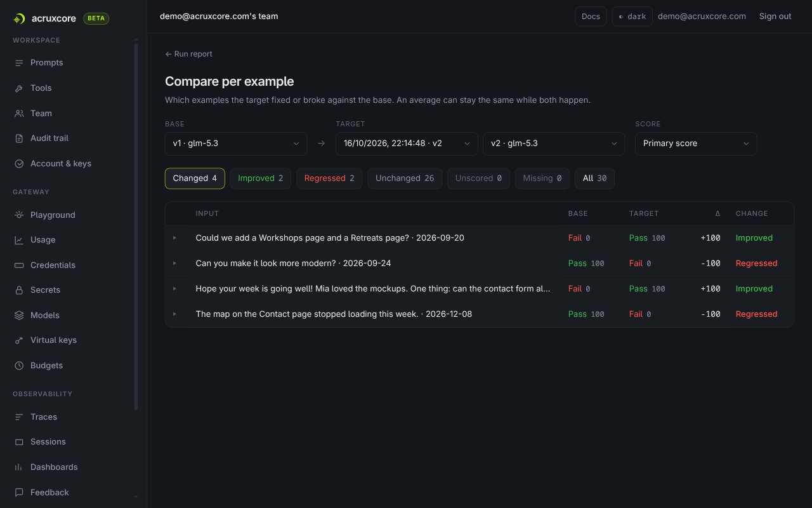Open the Docs button
The width and height of the screenshot is (812, 508).
point(591,17)
